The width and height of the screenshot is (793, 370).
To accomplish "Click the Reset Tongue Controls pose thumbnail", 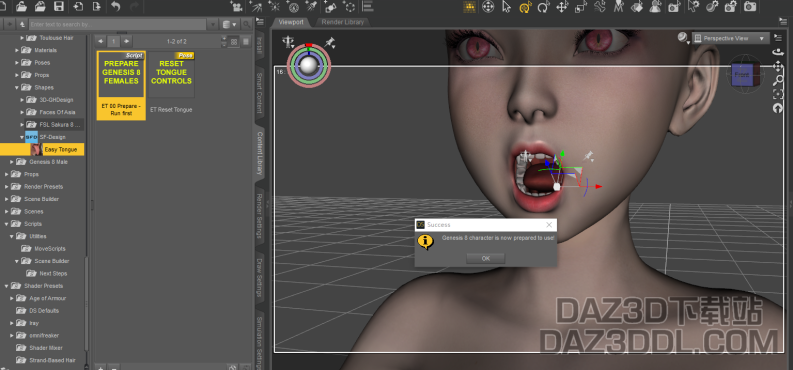I will pyautogui.click(x=171, y=74).
